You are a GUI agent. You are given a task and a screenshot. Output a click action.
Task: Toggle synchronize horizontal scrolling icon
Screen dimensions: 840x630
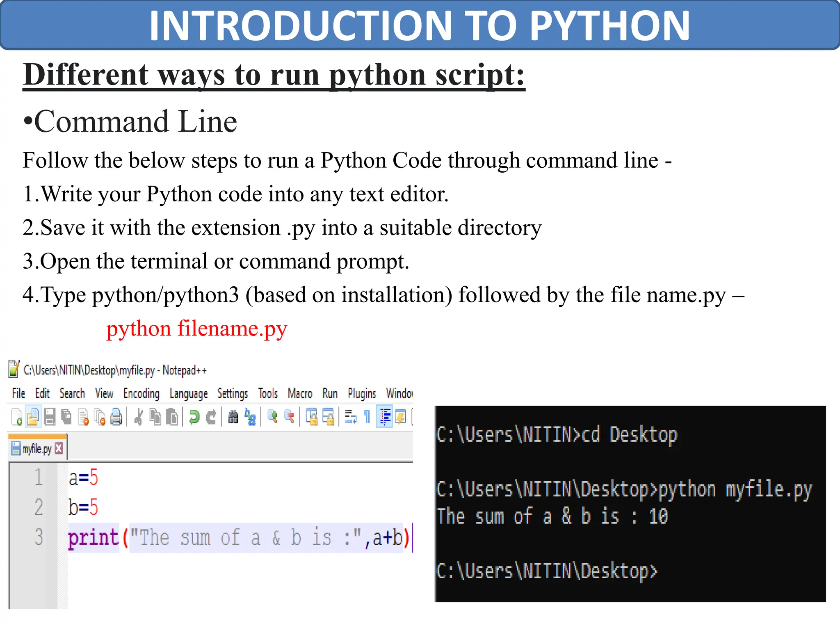click(328, 417)
